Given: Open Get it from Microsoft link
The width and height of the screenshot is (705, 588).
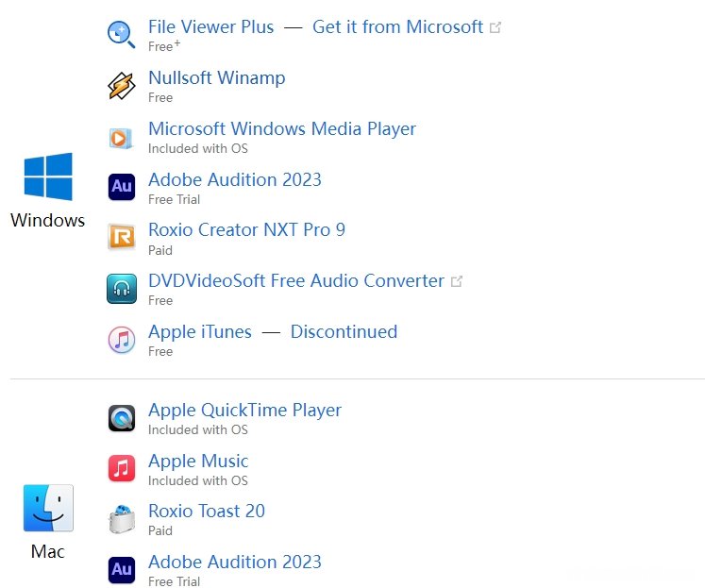Looking at the screenshot, I should point(397,27).
